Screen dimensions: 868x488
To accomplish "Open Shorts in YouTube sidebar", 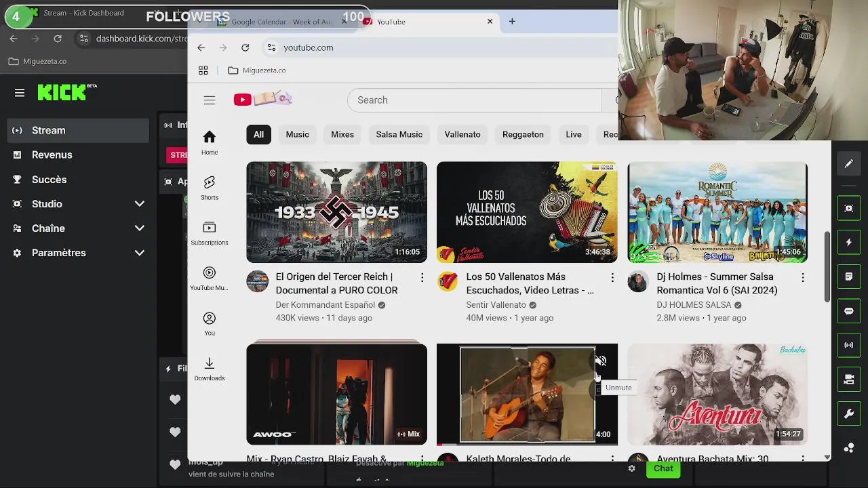I will point(210,188).
